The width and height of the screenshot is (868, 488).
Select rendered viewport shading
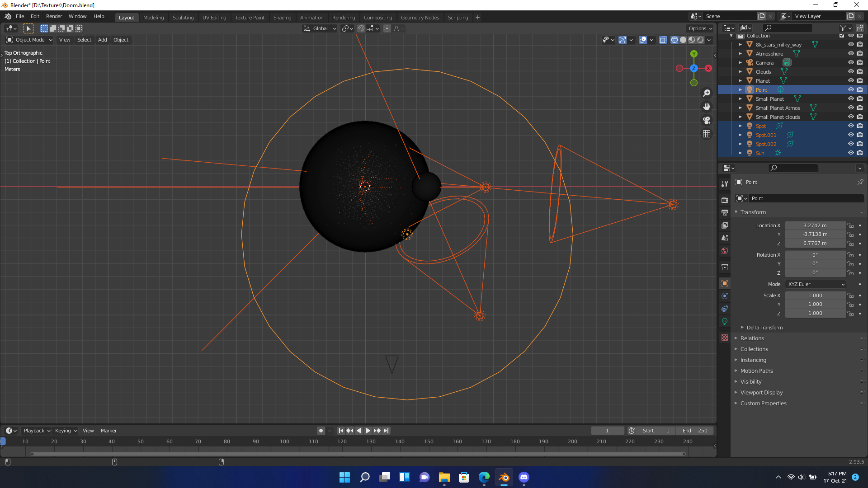pos(700,40)
